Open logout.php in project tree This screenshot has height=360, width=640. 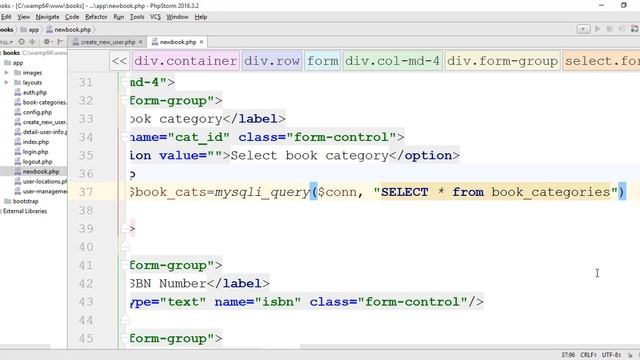click(33, 162)
